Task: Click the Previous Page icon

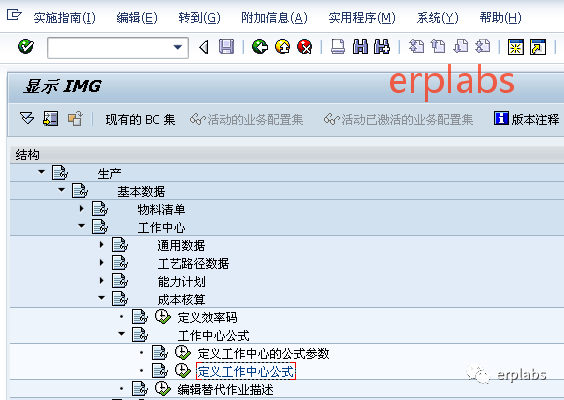Action: tap(438, 47)
